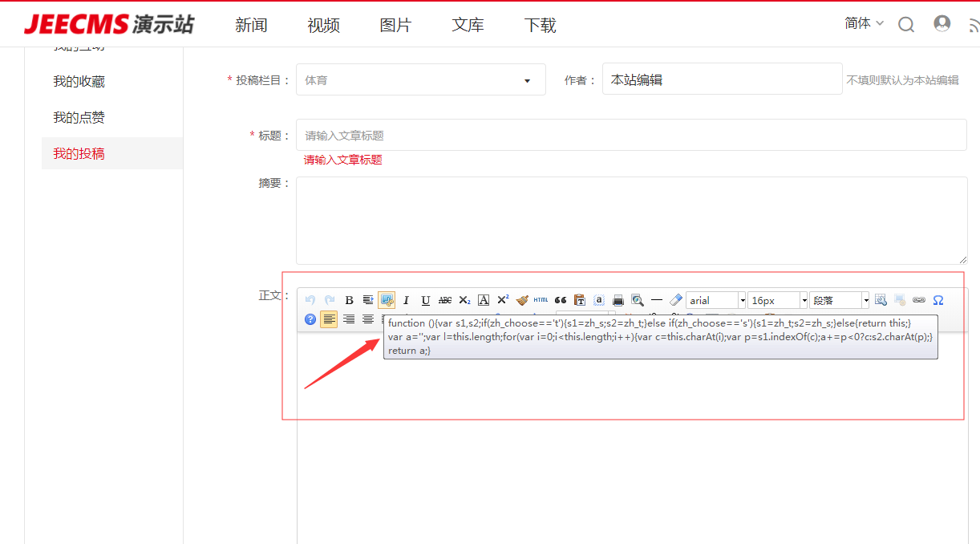Click the 摘要 summary textarea
This screenshot has width=980, height=544.
click(x=631, y=221)
